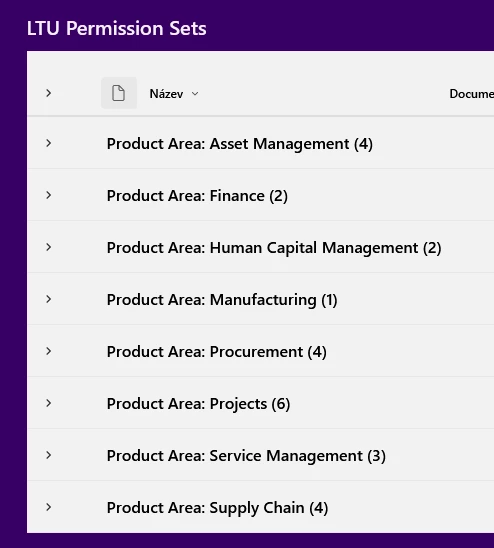
Task: Expand the Projects group chevron
Action: point(49,403)
